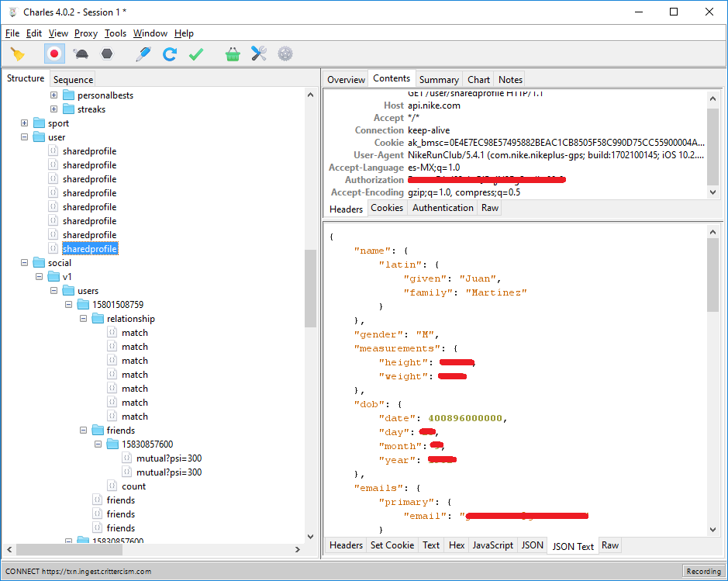
Task: Open the Proxy menu
Action: coord(86,33)
